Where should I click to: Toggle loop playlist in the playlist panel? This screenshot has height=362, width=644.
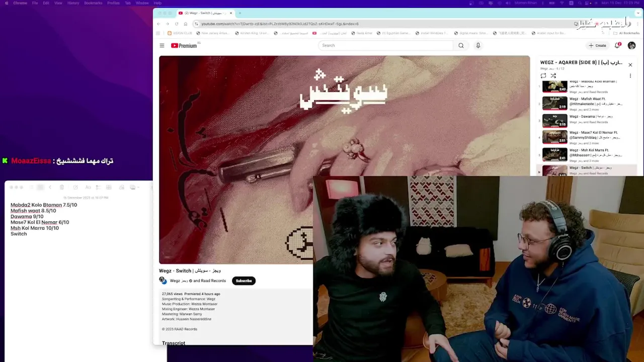tap(543, 75)
